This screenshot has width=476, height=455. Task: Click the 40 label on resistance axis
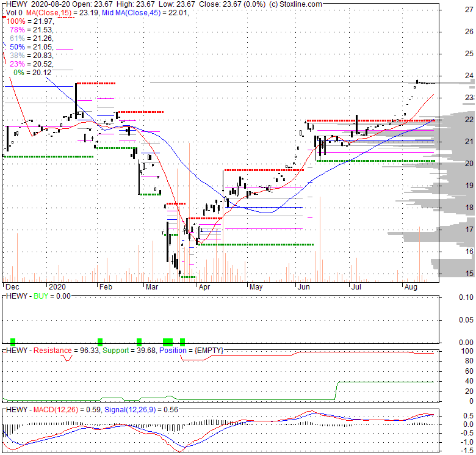coord(469,381)
